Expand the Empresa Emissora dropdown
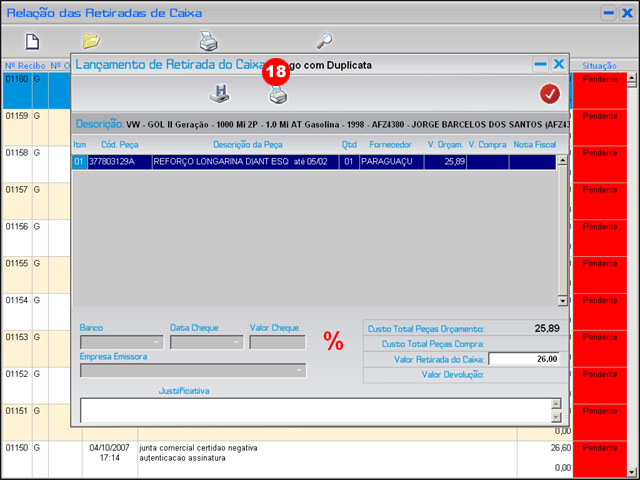Viewport: 640px width, 480px height. pyautogui.click(x=299, y=370)
